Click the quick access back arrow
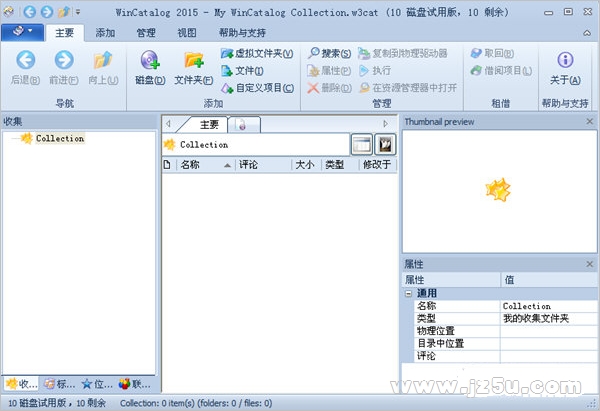The image size is (600, 411). 29,12
